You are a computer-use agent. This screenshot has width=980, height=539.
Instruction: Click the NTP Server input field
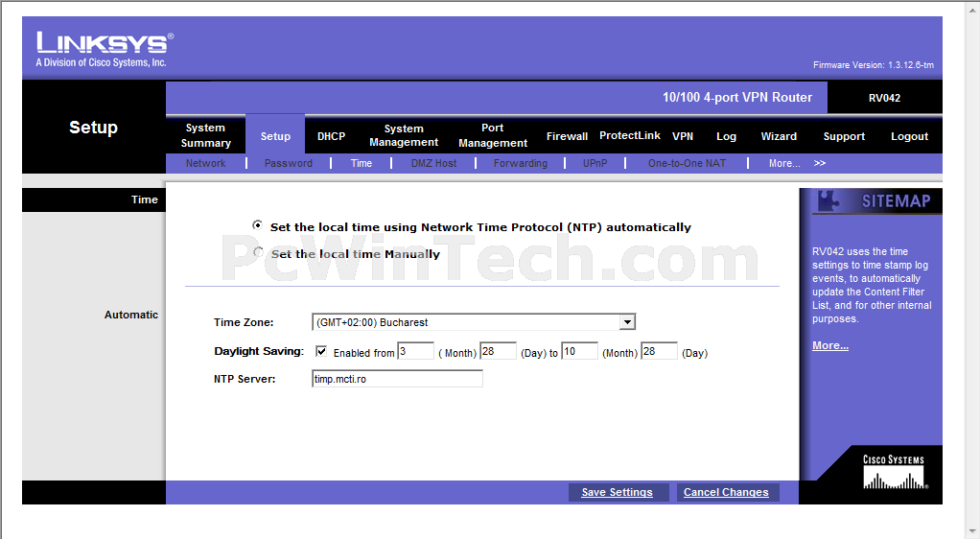tap(398, 378)
